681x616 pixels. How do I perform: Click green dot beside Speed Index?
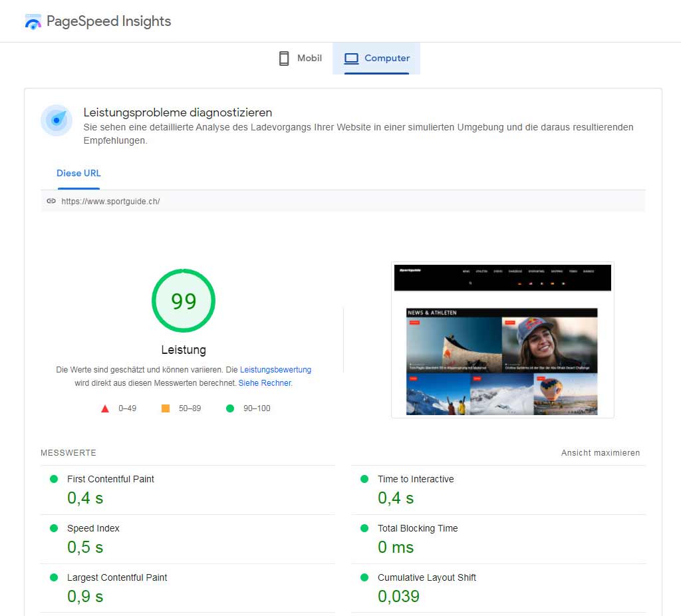pos(54,528)
